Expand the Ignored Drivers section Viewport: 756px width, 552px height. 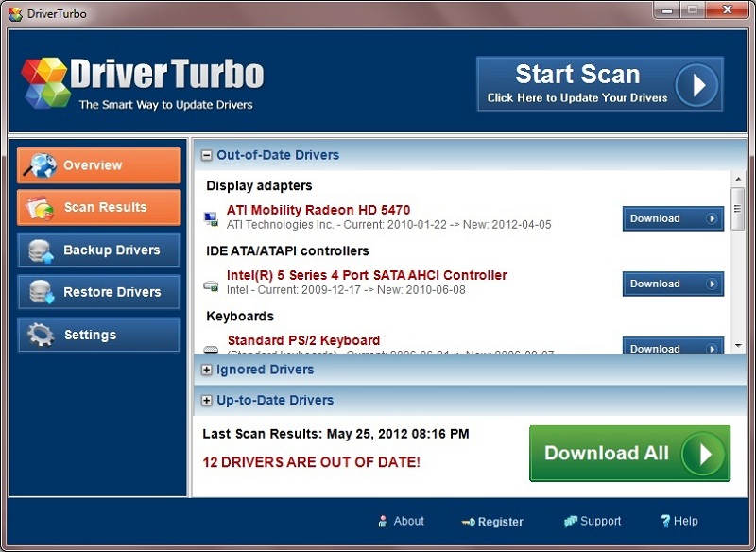(206, 370)
